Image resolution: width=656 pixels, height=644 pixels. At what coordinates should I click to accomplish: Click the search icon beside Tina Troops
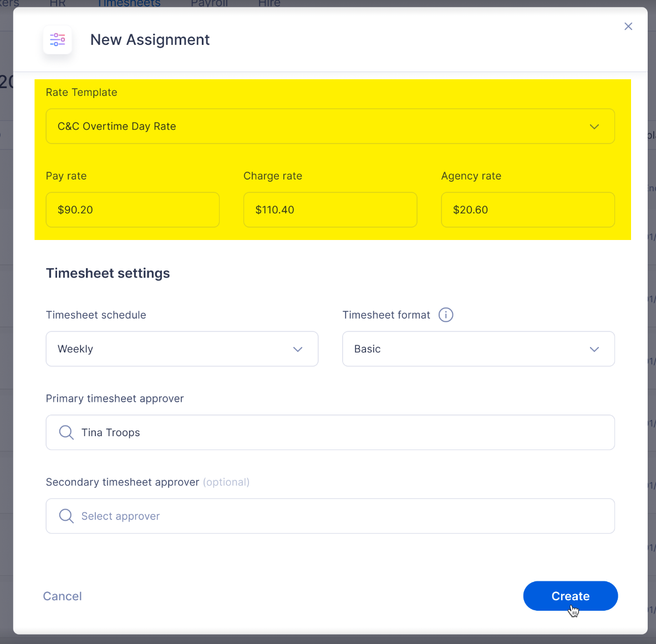(66, 432)
